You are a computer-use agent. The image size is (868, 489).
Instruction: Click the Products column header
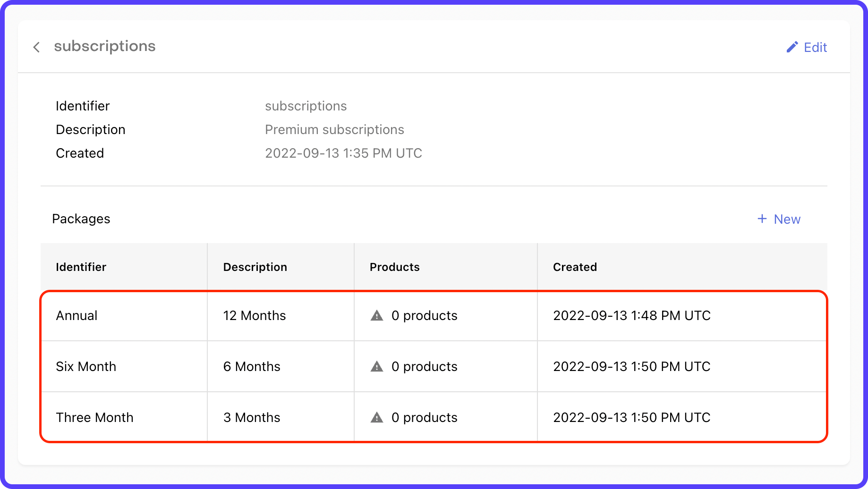pyautogui.click(x=395, y=267)
